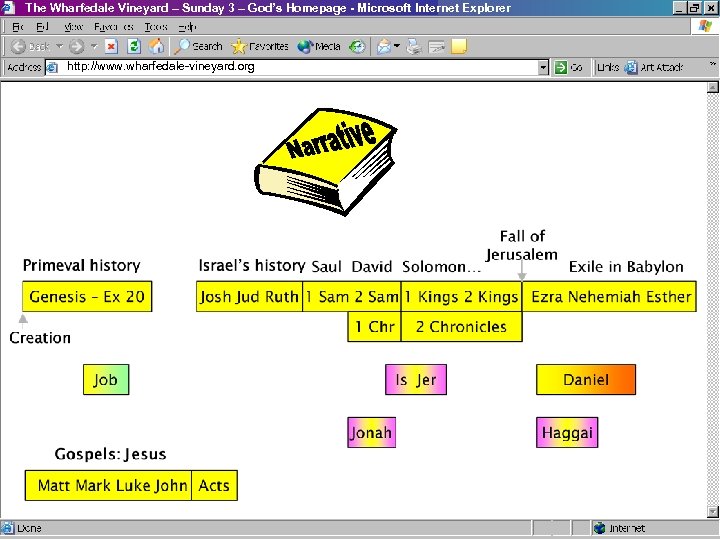The width and height of the screenshot is (720, 540).
Task: Click the Haggai box
Action: [x=567, y=432]
